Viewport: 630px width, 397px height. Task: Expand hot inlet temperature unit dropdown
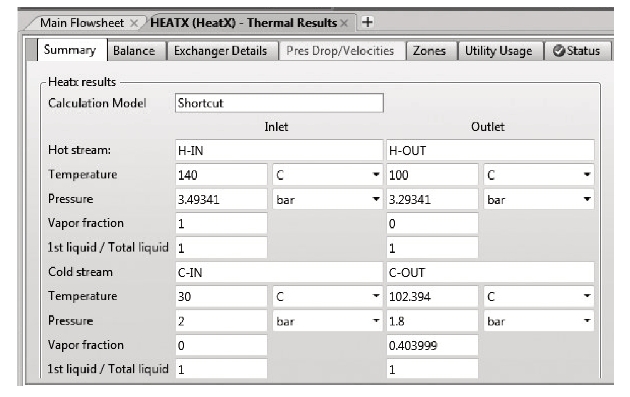coord(376,174)
